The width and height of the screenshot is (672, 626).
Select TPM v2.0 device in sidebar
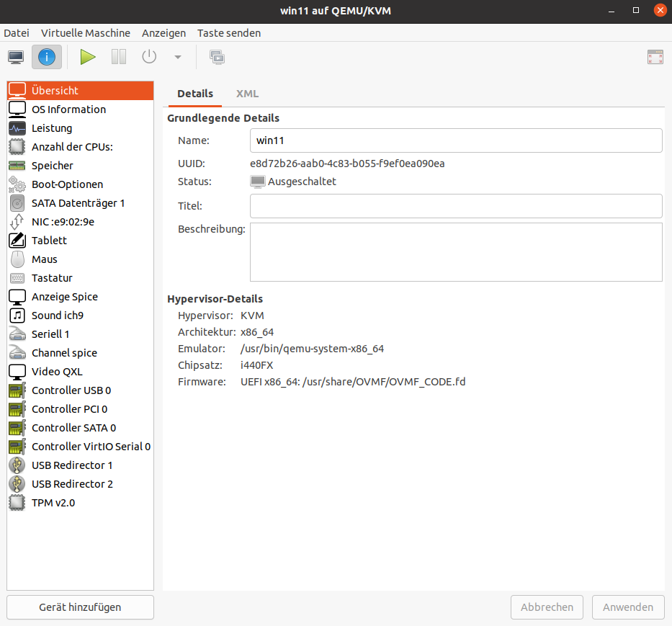pos(53,503)
